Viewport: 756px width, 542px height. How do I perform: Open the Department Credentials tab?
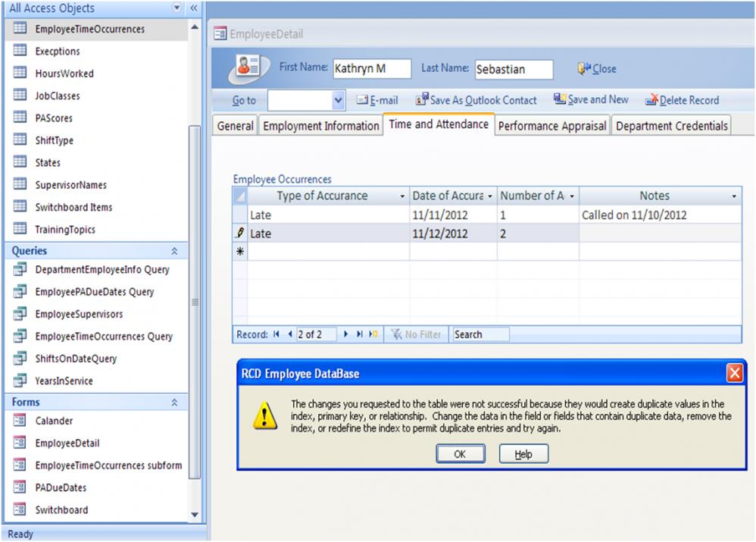click(672, 126)
